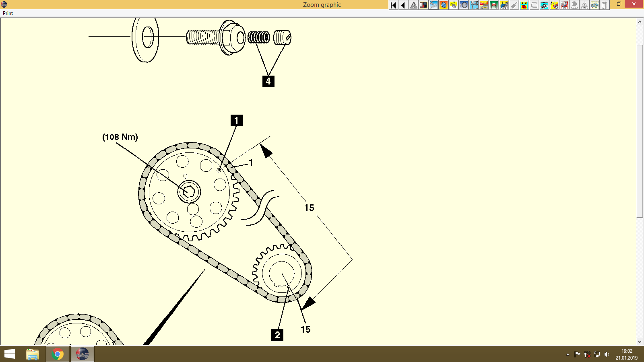The image size is (644, 362).
Task: Click the Print command
Action: [x=7, y=13]
